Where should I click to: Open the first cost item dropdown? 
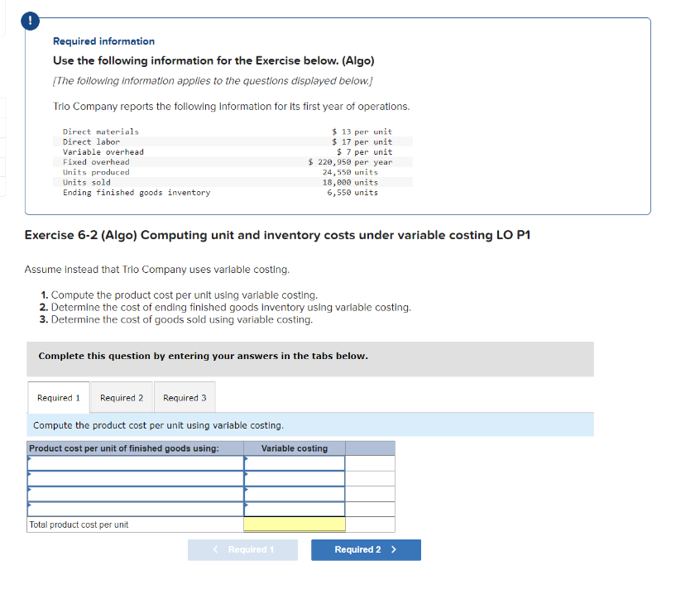coord(132,462)
